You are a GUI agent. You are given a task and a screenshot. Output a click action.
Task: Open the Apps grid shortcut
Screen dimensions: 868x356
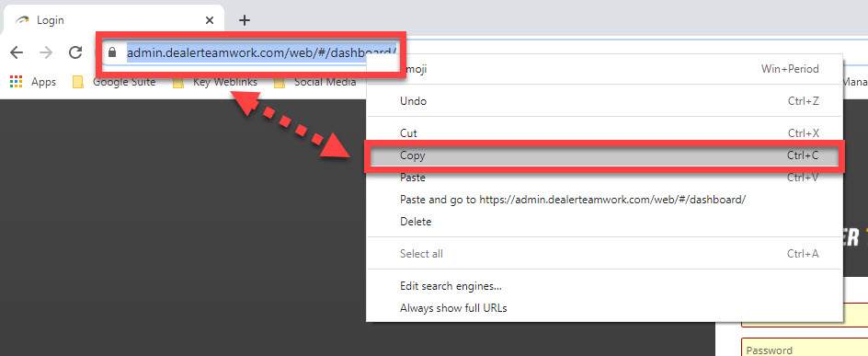(33, 82)
